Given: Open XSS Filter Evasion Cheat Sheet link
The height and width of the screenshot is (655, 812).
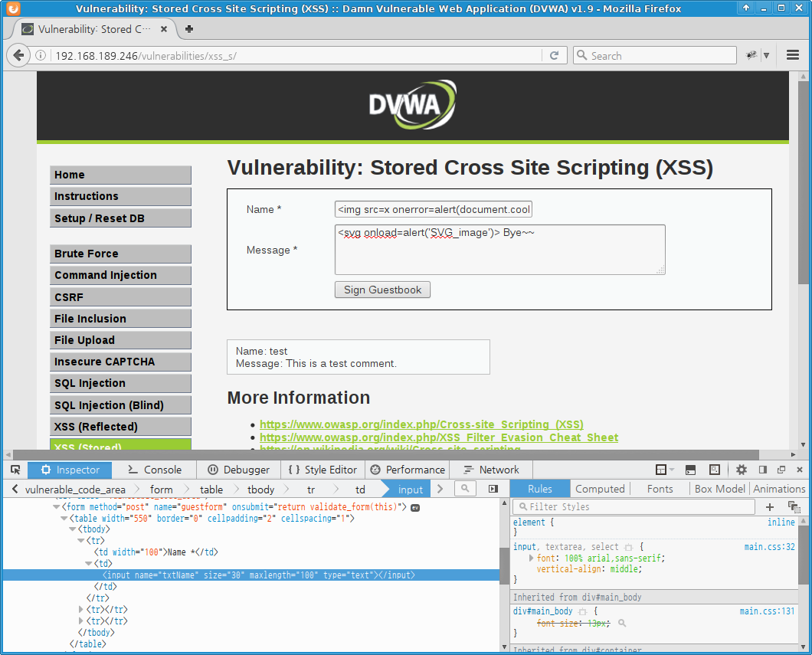Looking at the screenshot, I should click(439, 437).
